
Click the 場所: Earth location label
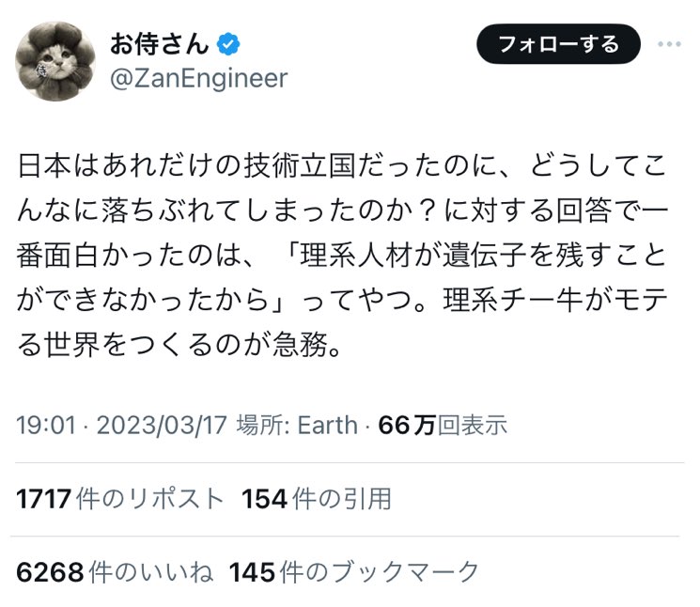[x=297, y=425]
